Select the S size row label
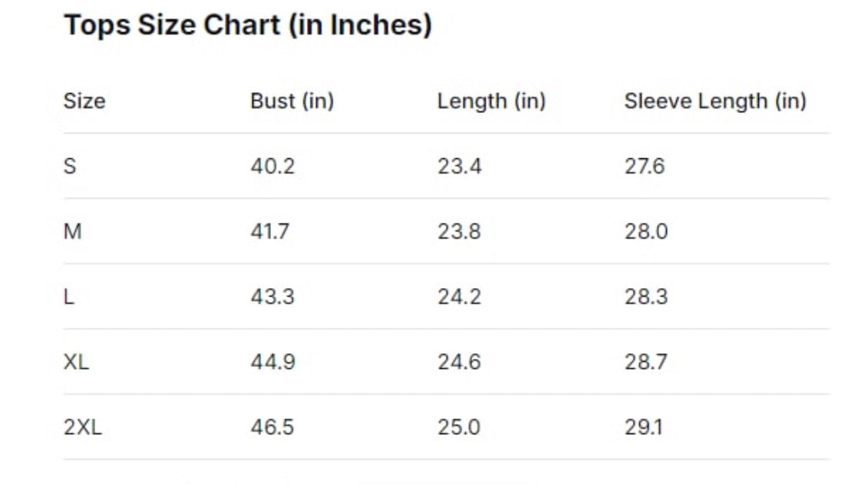868x484 pixels. pyautogui.click(x=70, y=166)
